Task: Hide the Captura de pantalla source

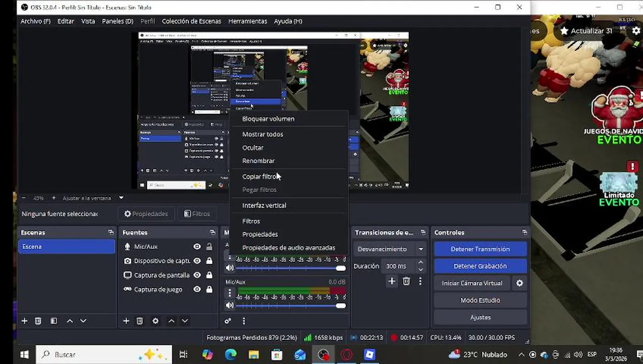Action: click(197, 275)
